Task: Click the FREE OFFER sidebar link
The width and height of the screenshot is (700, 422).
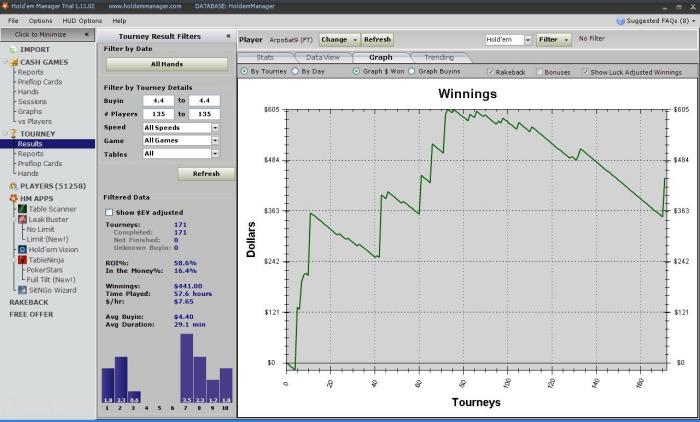Action: (31, 314)
